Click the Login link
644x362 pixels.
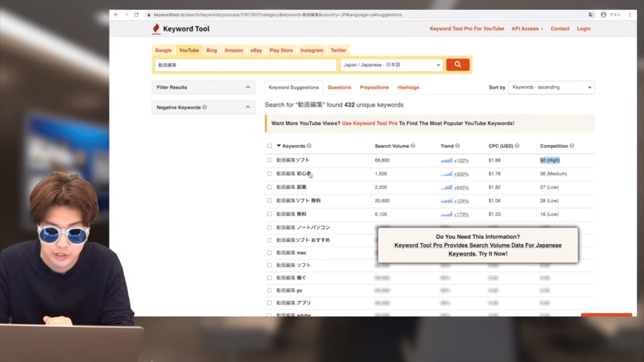tap(584, 29)
